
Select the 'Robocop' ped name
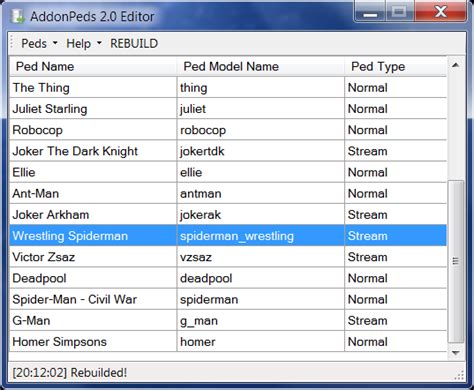click(x=37, y=130)
